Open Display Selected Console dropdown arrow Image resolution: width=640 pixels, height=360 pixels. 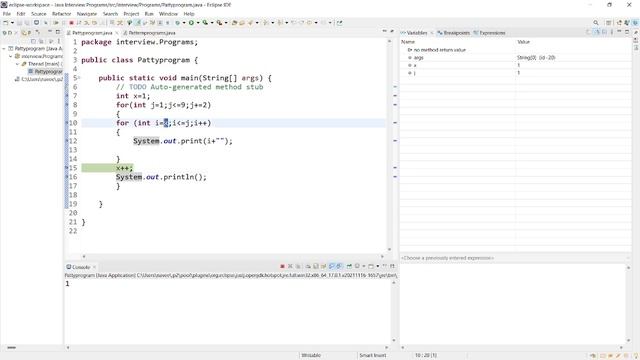point(364,267)
